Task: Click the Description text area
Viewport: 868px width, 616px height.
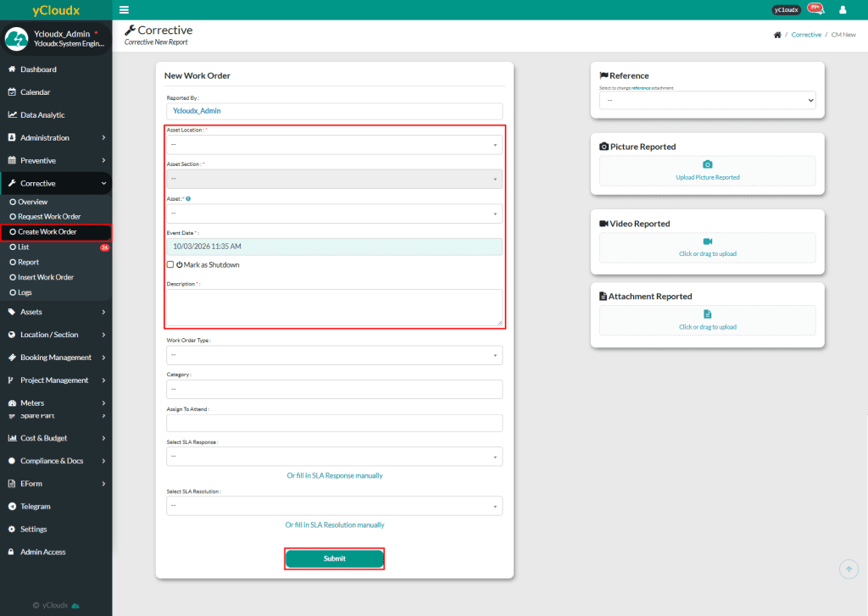Action: tap(334, 307)
